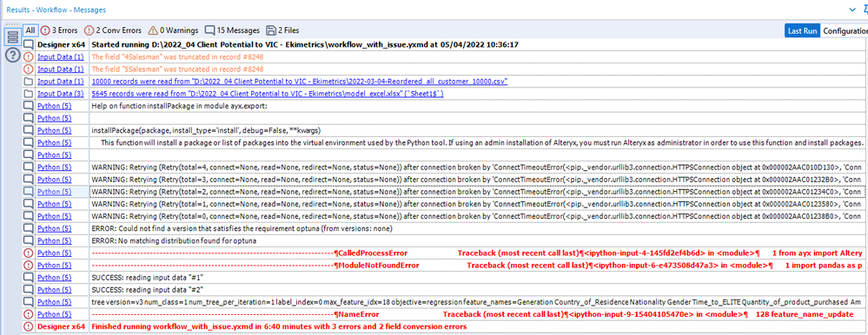
Task: Click file icon on 10000 records row
Action: tap(28, 82)
